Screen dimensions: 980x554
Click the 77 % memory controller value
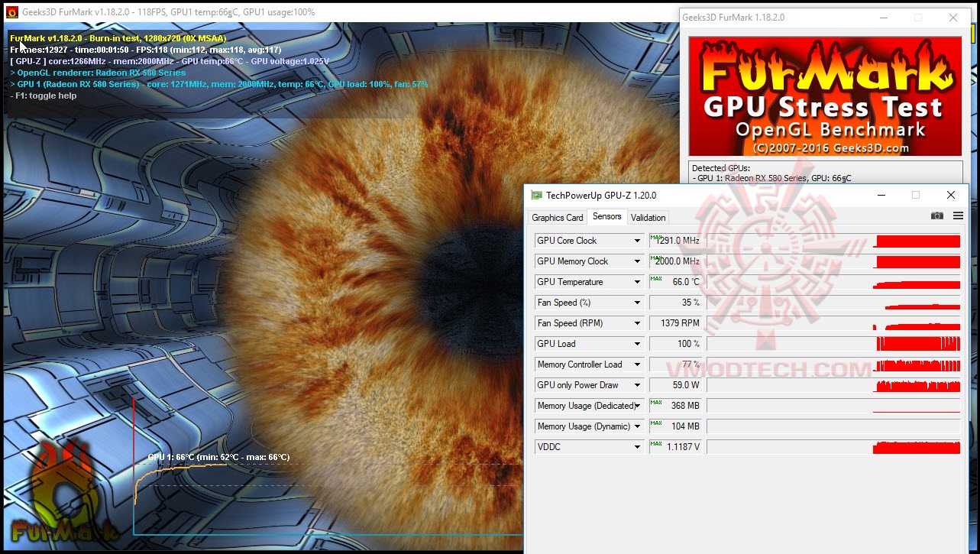tap(675, 364)
